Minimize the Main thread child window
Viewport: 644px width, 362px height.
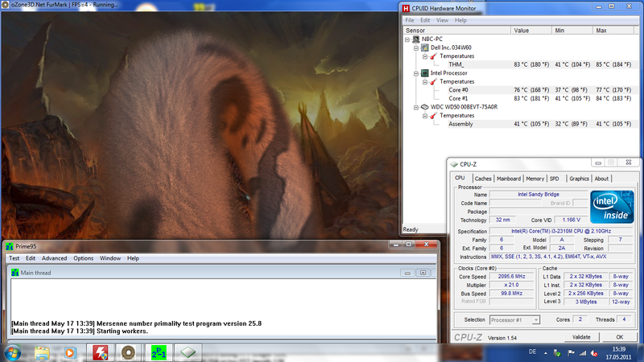coord(407,273)
